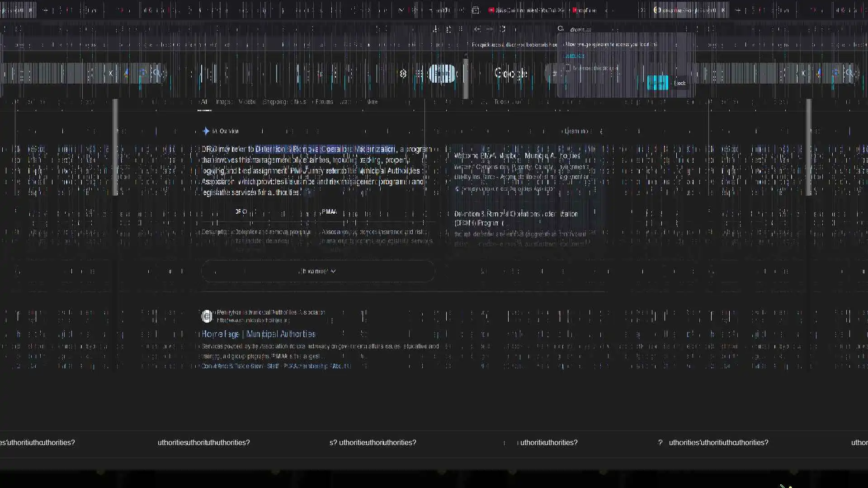
Task: Click the Google apps grid icon
Action: coord(420,74)
